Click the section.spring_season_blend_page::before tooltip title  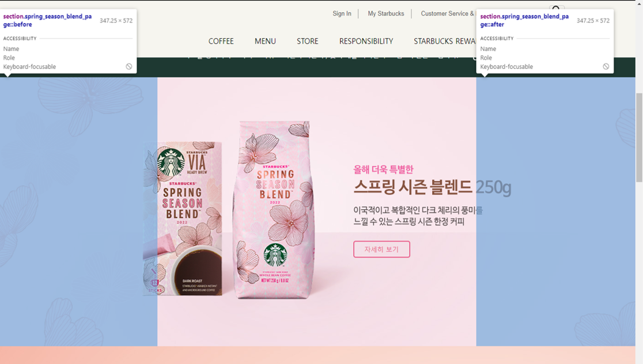(48, 20)
